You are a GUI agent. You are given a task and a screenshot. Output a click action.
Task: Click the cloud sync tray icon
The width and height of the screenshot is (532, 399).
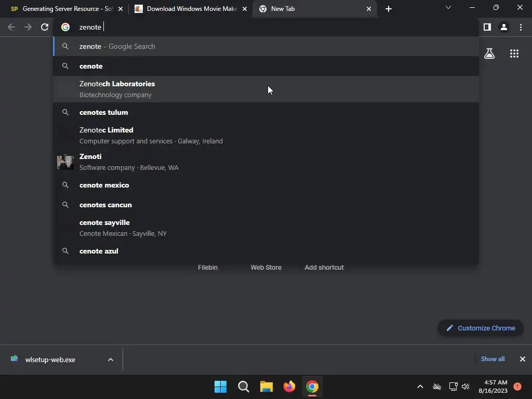tap(437, 387)
